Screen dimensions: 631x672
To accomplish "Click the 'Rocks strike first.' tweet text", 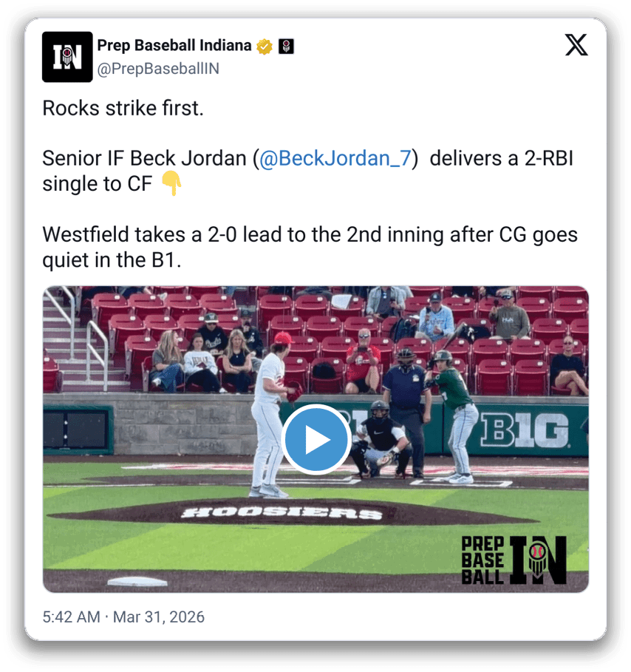I will point(123,108).
